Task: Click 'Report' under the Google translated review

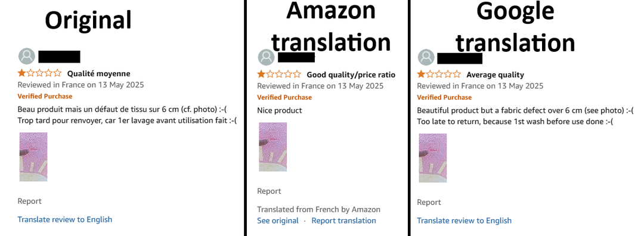Action: click(429, 202)
